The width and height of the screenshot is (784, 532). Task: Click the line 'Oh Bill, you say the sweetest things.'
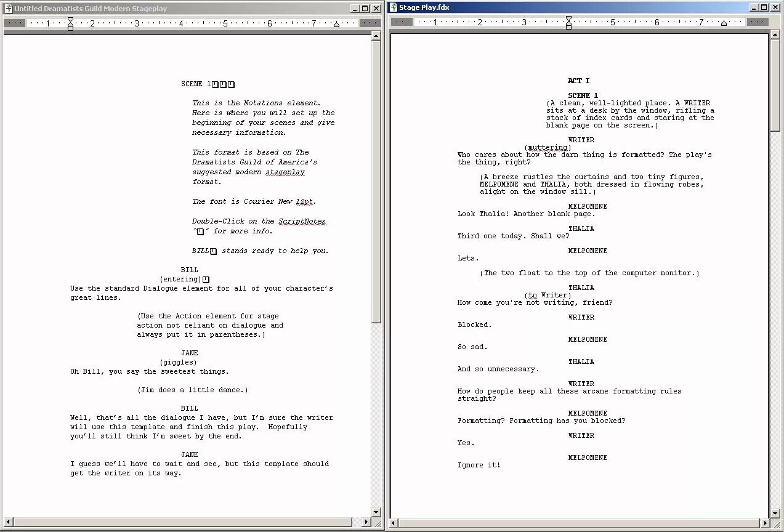[150, 371]
